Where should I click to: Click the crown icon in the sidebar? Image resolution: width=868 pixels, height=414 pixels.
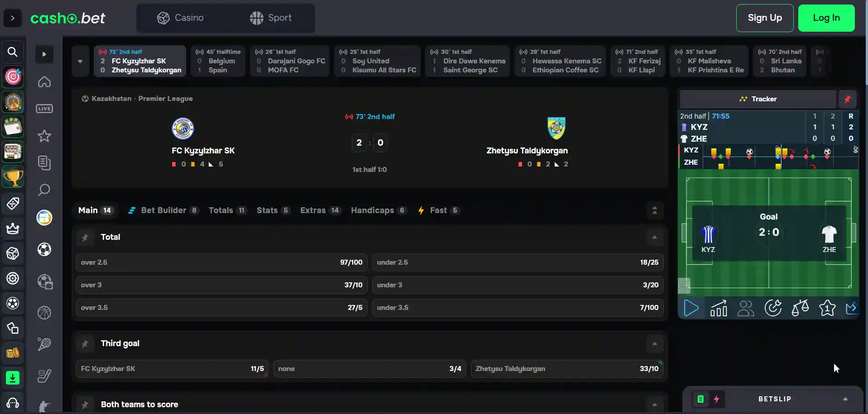point(13,228)
